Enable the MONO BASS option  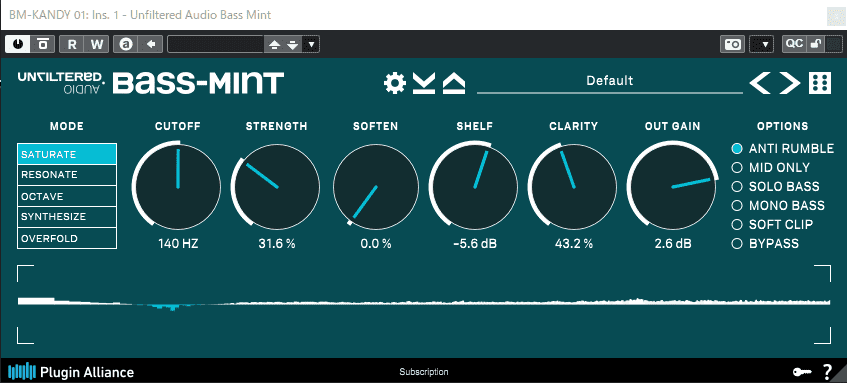pyautogui.click(x=737, y=205)
